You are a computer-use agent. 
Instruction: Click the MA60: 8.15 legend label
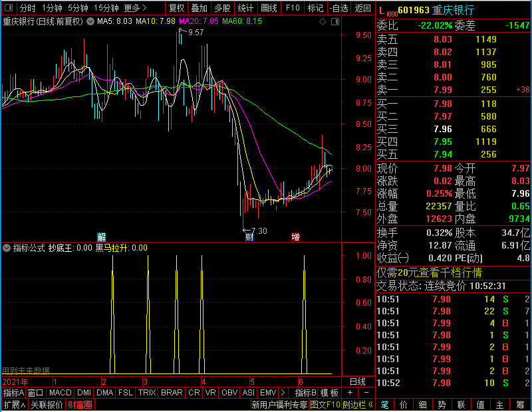(242, 21)
